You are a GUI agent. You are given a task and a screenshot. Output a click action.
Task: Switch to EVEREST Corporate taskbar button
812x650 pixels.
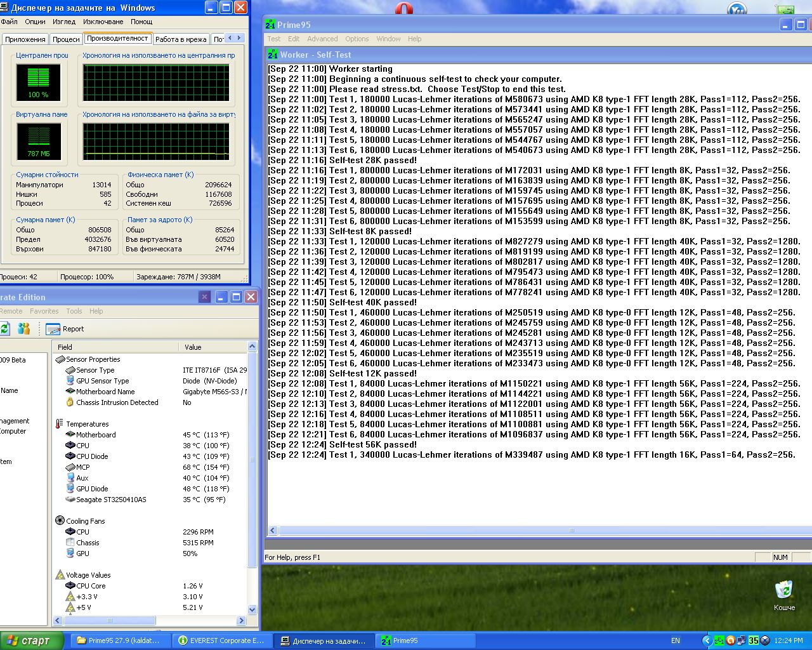point(221,640)
